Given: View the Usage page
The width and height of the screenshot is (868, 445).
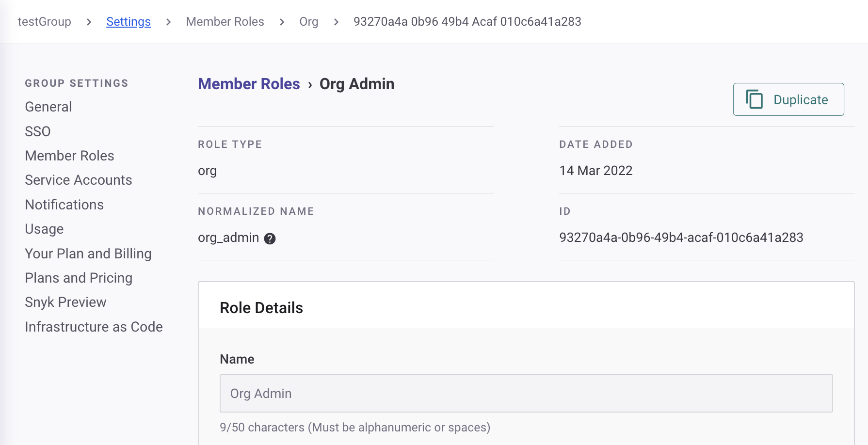Looking at the screenshot, I should (45, 229).
